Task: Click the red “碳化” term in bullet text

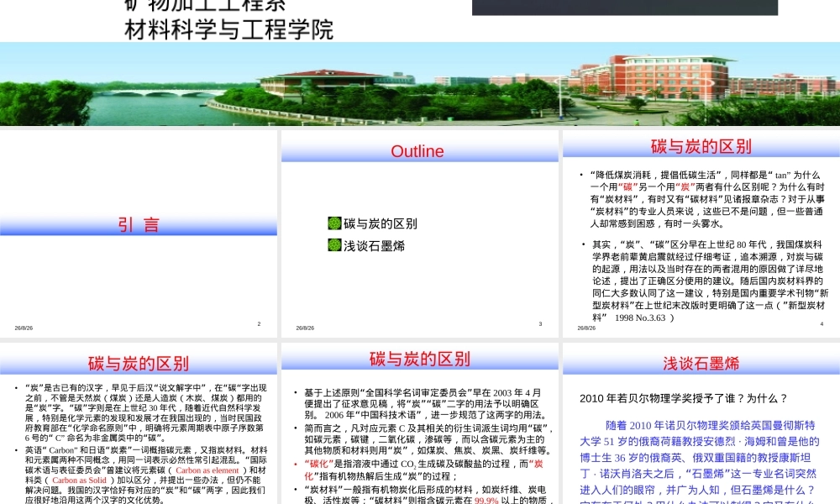Action: pyautogui.click(x=318, y=464)
